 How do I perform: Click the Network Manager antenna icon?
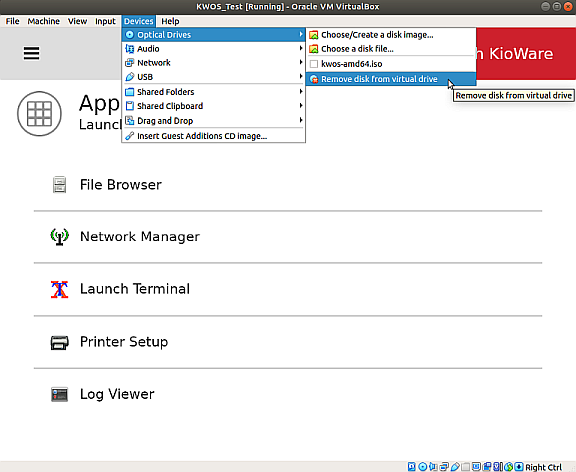pyautogui.click(x=59, y=237)
